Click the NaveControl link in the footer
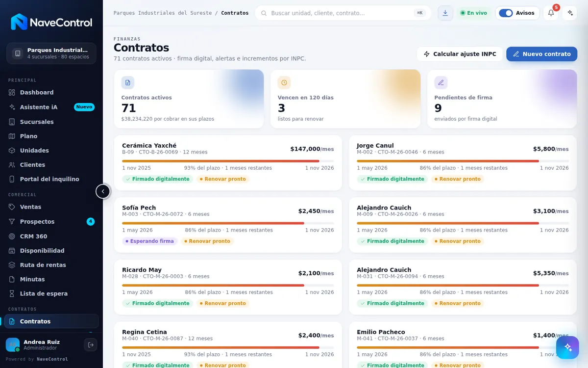Image resolution: width=588 pixels, height=368 pixels. point(52,359)
